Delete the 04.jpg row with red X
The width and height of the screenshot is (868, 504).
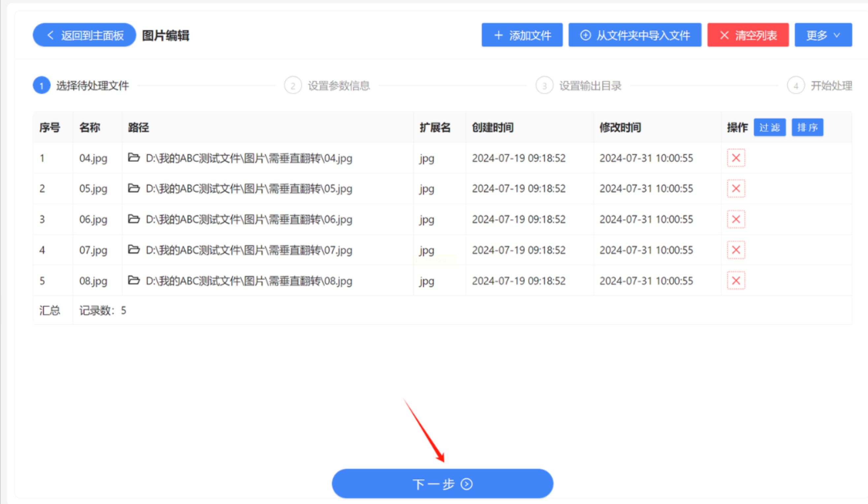[736, 158]
